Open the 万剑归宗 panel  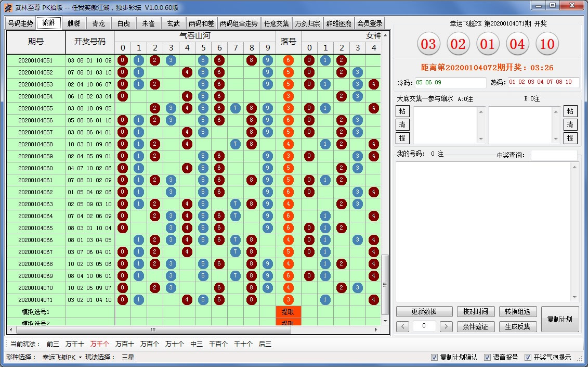(307, 23)
